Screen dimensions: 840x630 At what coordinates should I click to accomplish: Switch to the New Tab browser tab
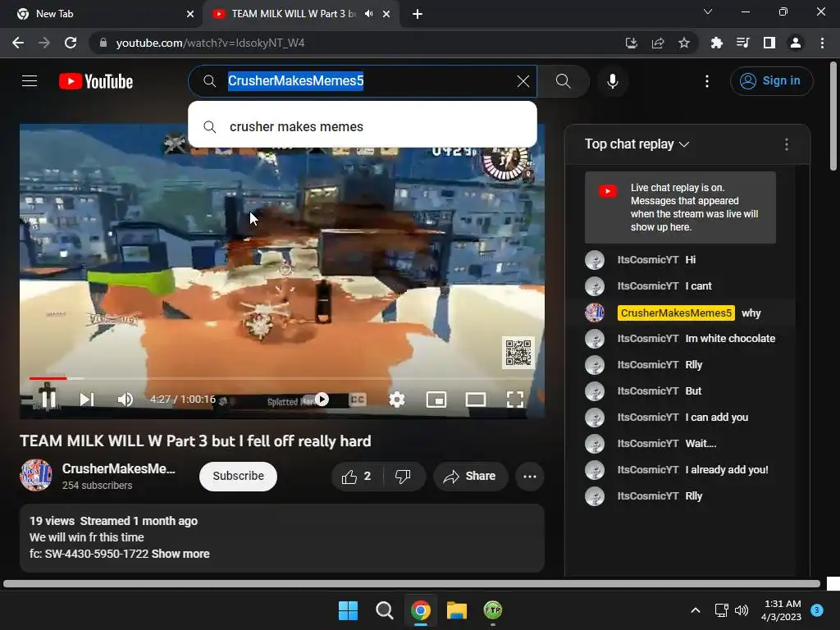[x=101, y=14]
